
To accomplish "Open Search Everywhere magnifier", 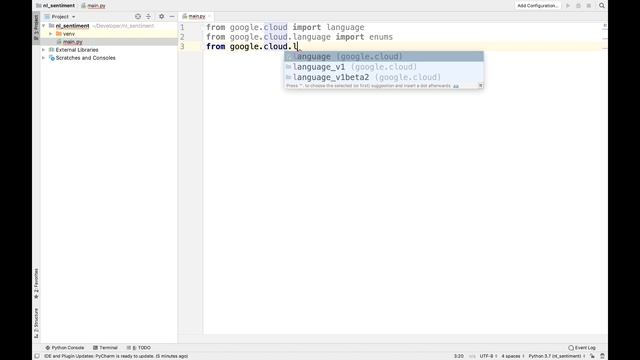I will pos(602,6).
